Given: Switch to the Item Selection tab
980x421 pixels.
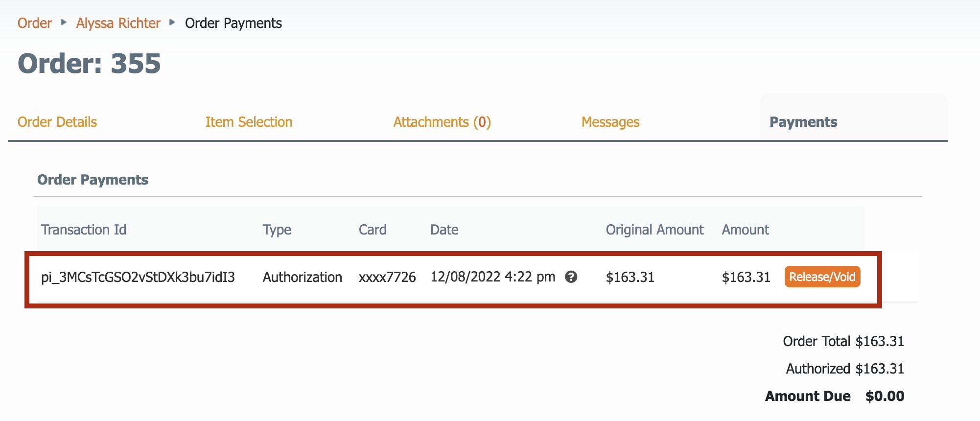Looking at the screenshot, I should pos(249,122).
